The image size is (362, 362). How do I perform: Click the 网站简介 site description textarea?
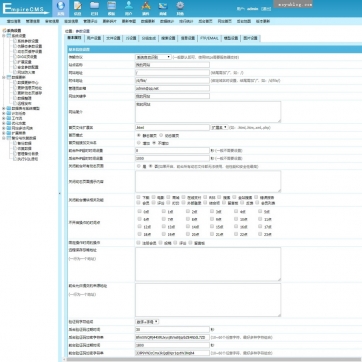pos(208,112)
